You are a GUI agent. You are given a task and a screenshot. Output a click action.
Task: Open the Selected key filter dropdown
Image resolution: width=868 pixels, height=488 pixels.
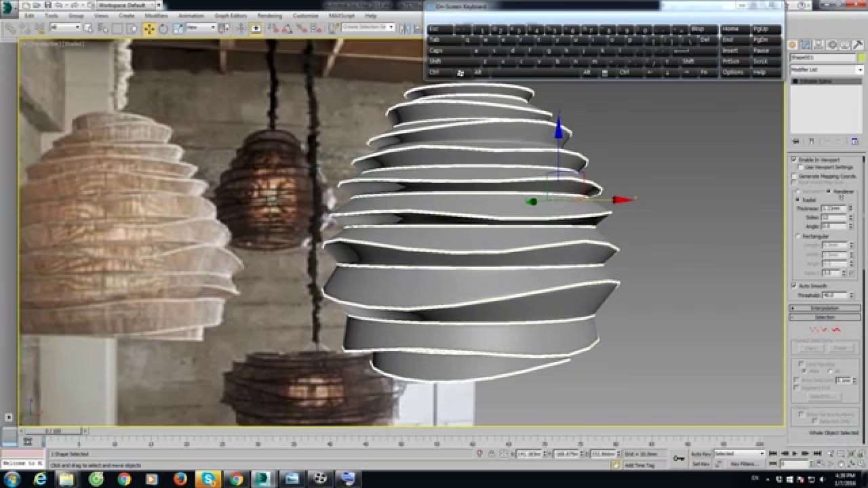coord(739,453)
